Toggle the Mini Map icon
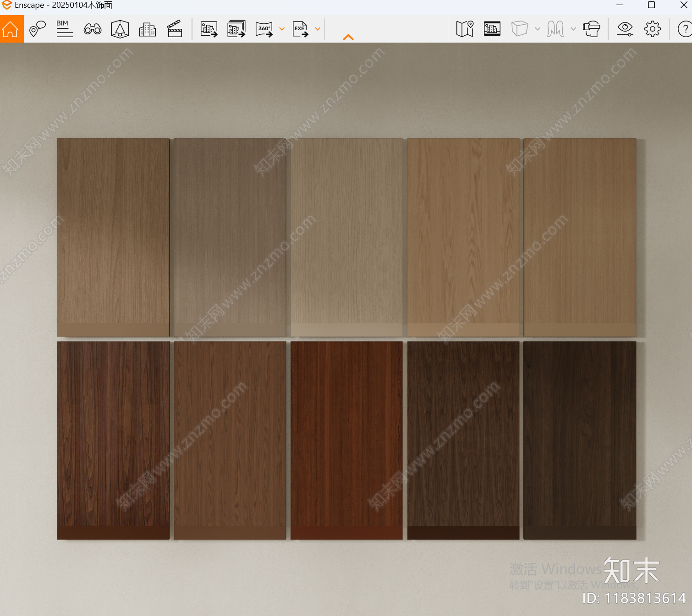Image resolution: width=692 pixels, height=616 pixels. coord(465,29)
